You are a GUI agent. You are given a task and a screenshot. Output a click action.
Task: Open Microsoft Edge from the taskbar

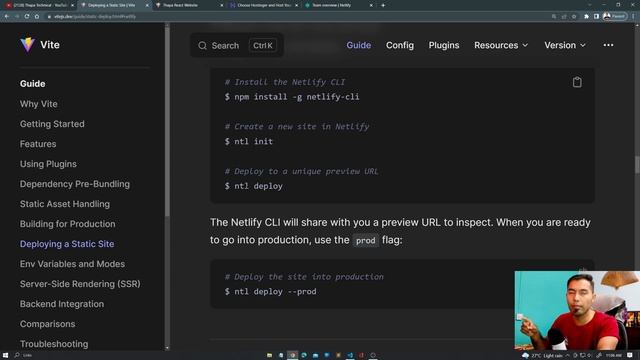pyautogui.click(x=304, y=355)
